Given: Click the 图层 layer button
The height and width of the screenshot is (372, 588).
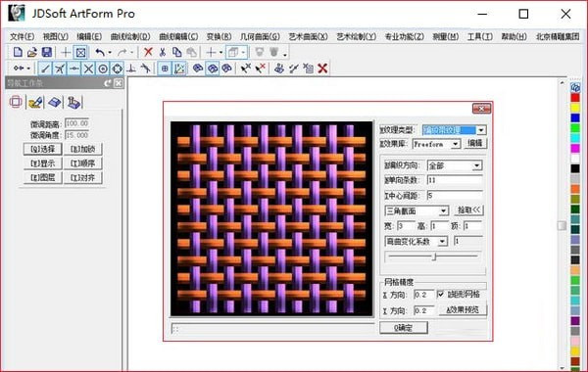Looking at the screenshot, I should pyautogui.click(x=43, y=177).
